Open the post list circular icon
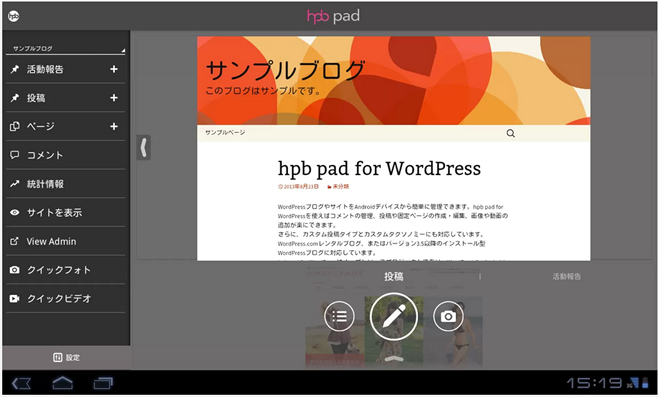Image resolution: width=659 pixels, height=397 pixels. (x=339, y=316)
